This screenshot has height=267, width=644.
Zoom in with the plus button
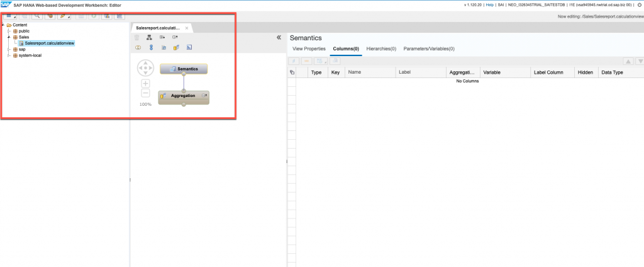[x=145, y=84]
